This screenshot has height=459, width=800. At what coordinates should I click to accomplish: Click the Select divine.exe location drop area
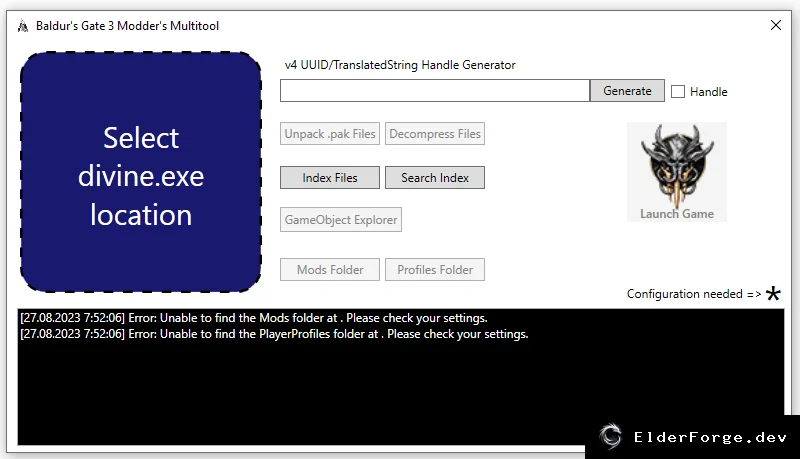141,172
